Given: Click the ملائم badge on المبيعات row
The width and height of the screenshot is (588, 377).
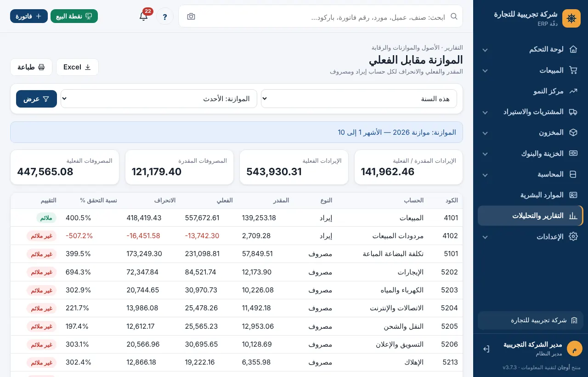Looking at the screenshot, I should point(46,218).
